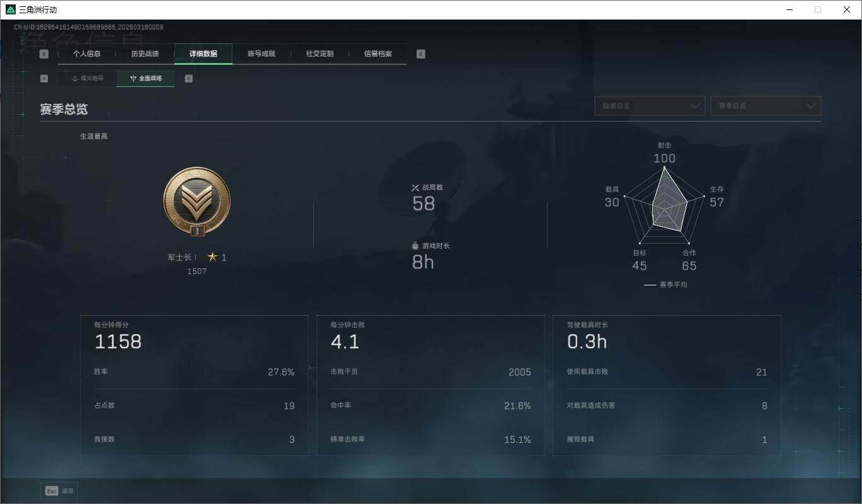Screen dimensions: 862x504
Task: Open the 账号成就 tab
Action: [x=261, y=54]
